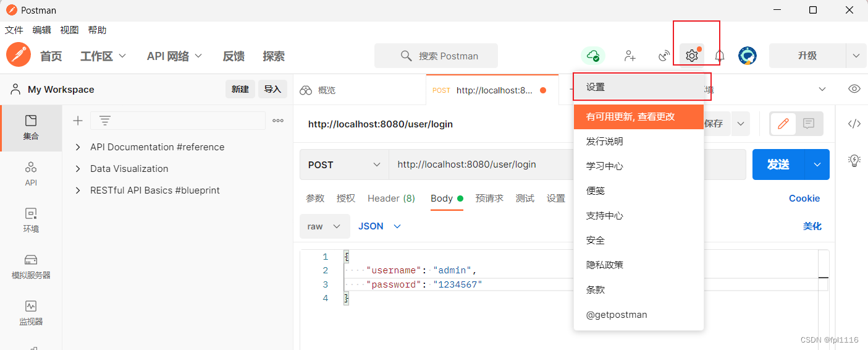Expand the Workspaces dropdown (工作区)

pyautogui.click(x=103, y=56)
